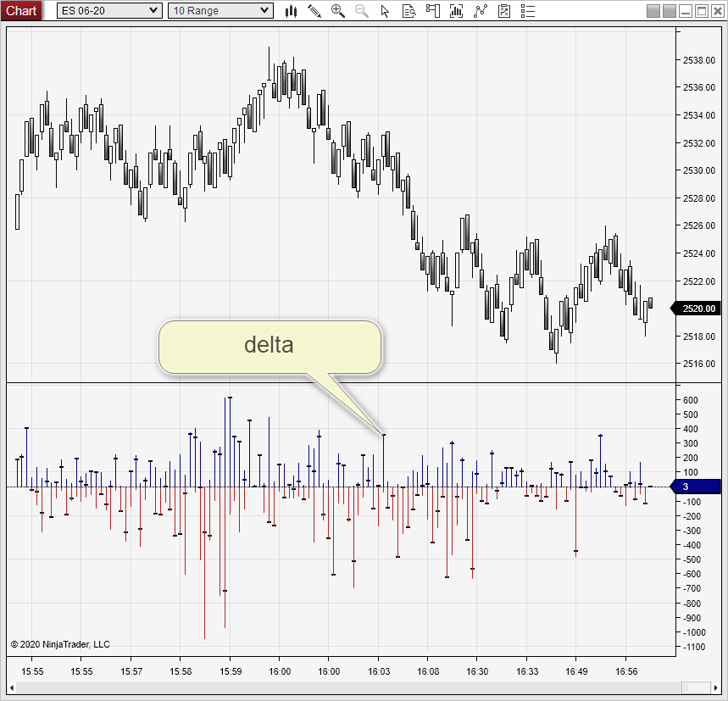Click the 16:56 time axis label
This screenshot has height=701, width=728.
pos(626,671)
